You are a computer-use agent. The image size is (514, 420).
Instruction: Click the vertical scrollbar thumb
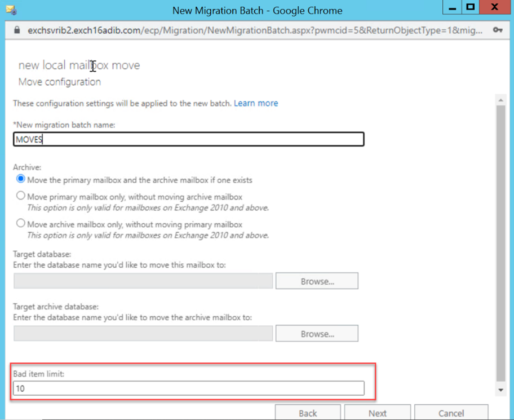click(500, 244)
